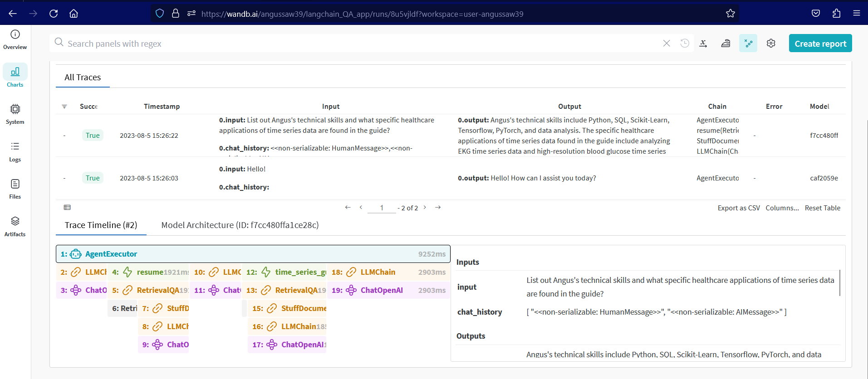Open the System sidebar section

point(15,114)
